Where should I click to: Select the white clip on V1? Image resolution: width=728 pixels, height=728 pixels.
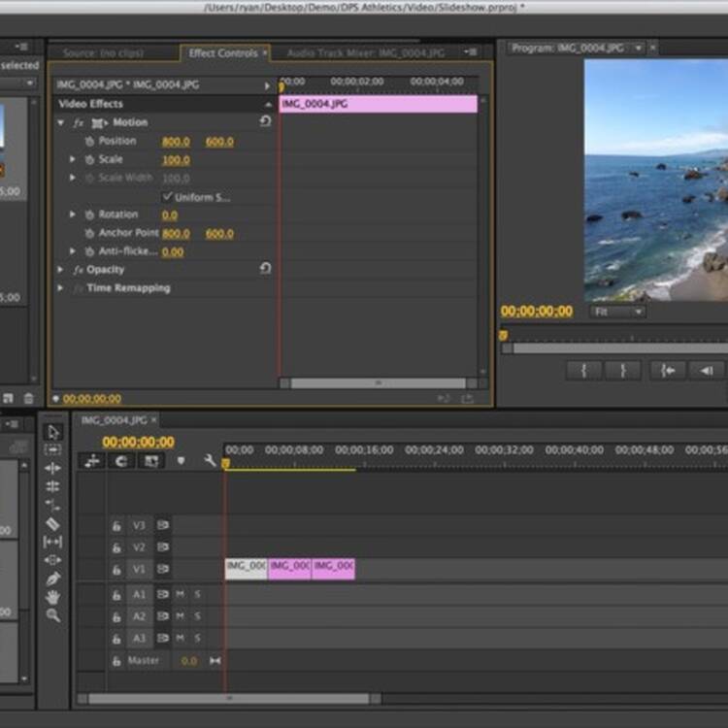click(247, 569)
